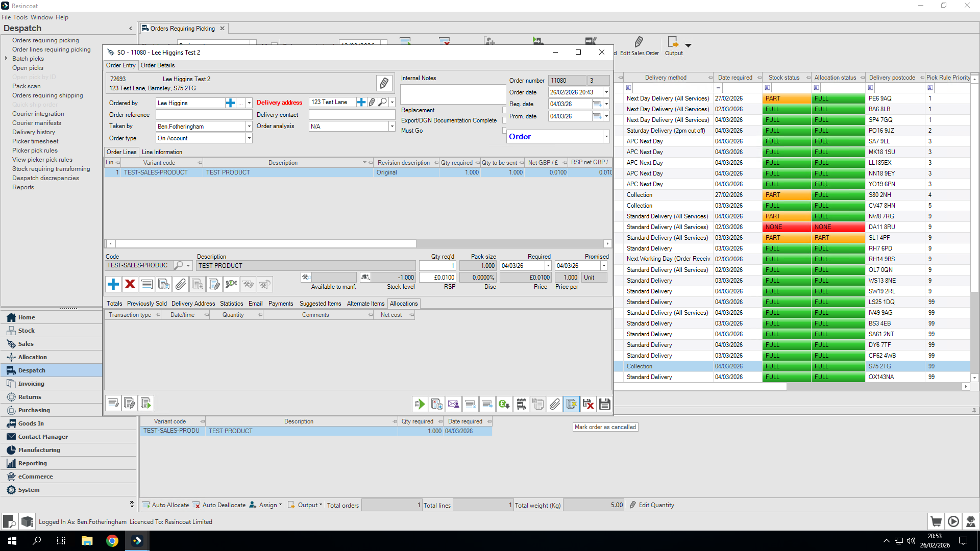This screenshot has width=980, height=551.
Task: Click green pound payment icon in bottom toolbar
Action: click(x=504, y=404)
